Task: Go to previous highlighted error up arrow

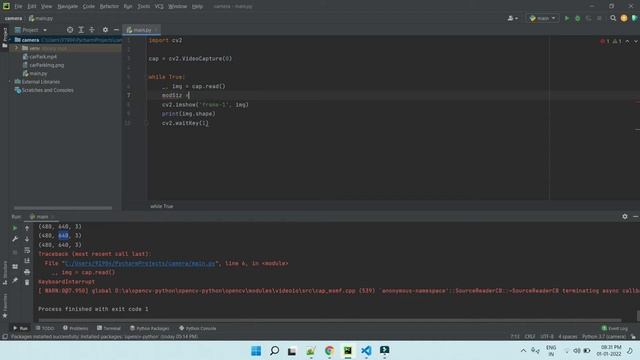Action: pyautogui.click(x=627, y=41)
